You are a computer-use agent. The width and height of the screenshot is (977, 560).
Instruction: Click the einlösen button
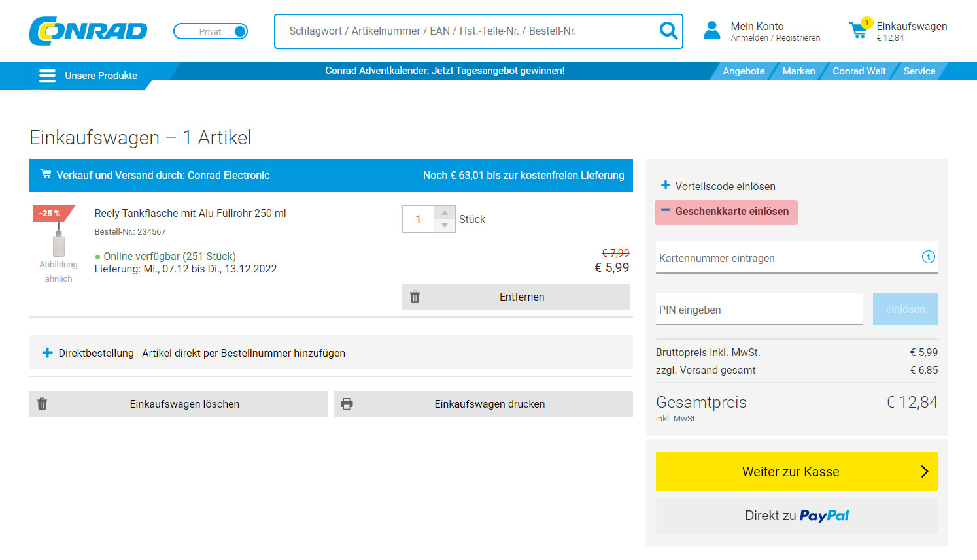coord(906,309)
